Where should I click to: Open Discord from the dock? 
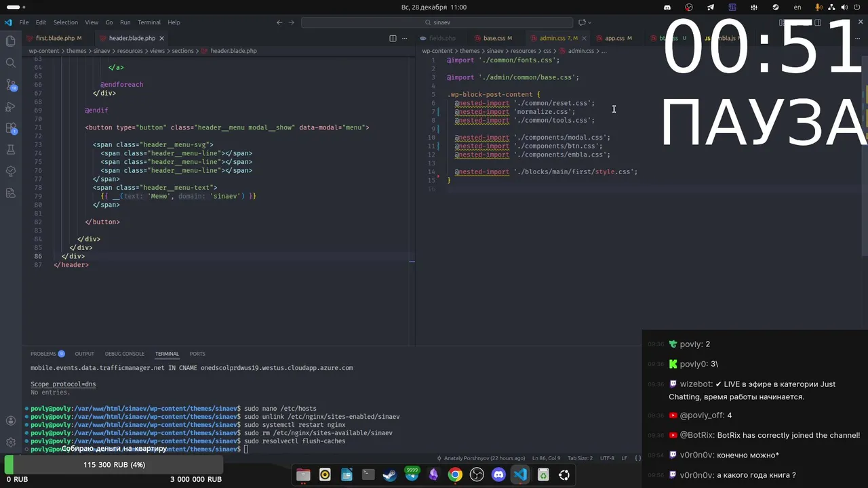[498, 475]
